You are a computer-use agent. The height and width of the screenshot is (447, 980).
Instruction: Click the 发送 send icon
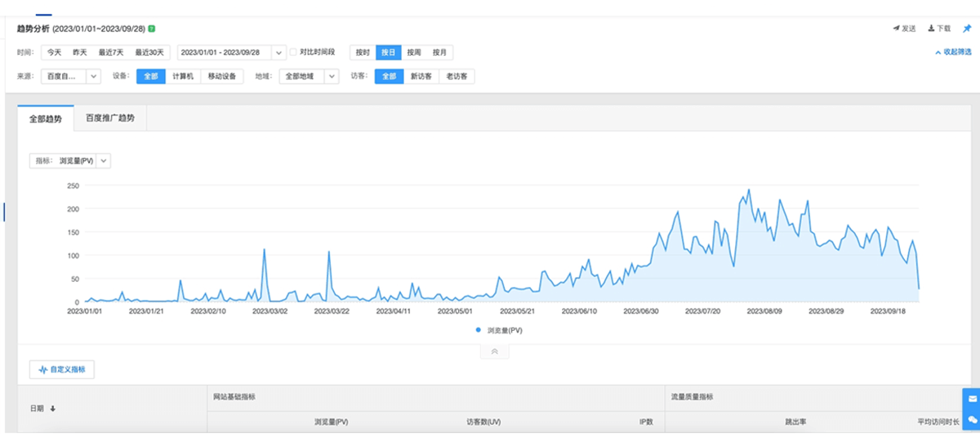pos(896,29)
